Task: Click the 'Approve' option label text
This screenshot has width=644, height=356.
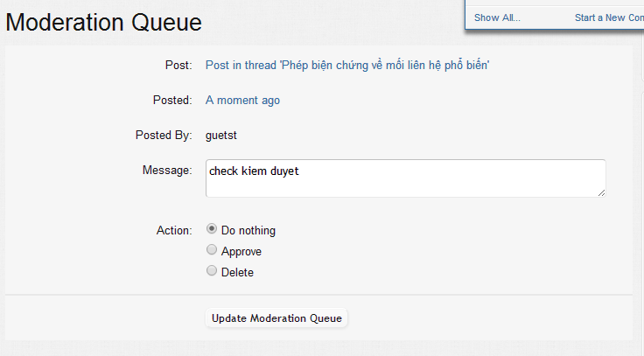Action: (x=241, y=252)
